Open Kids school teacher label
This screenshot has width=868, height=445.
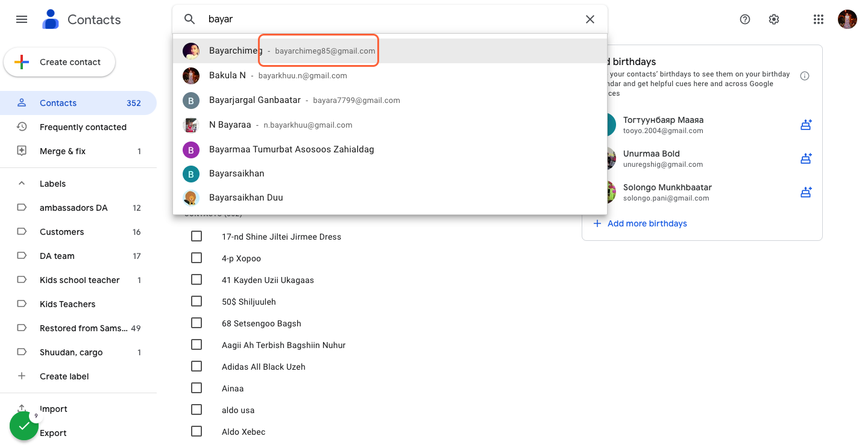tap(78, 280)
